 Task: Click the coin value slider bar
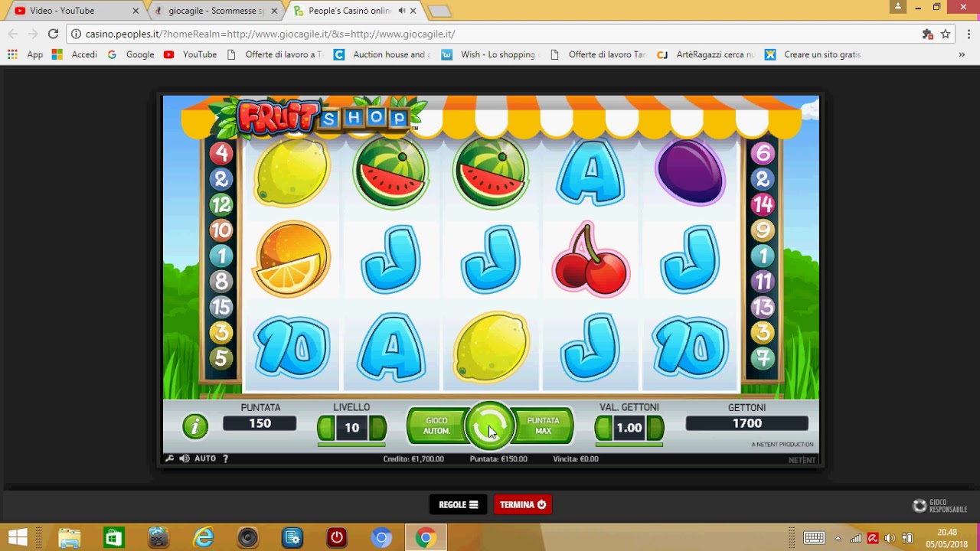point(629,445)
